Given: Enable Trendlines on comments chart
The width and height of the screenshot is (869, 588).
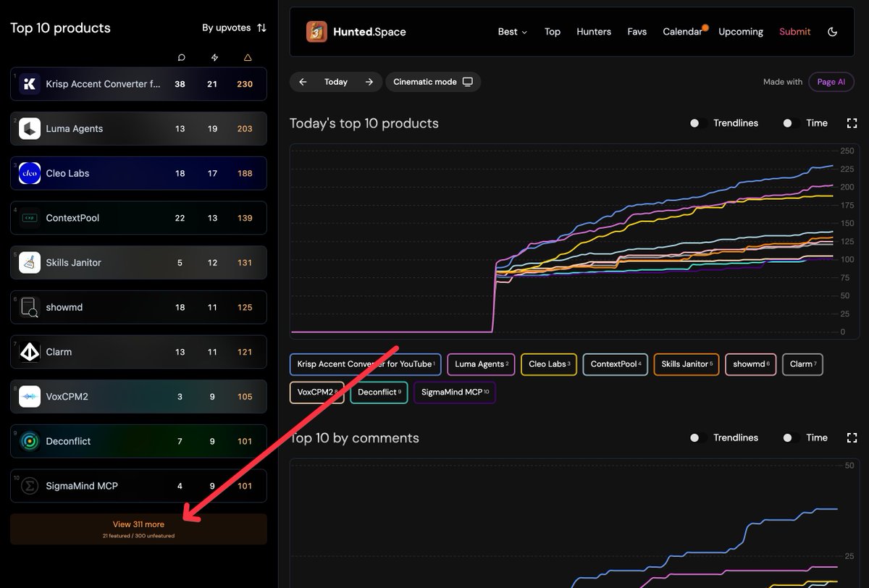Looking at the screenshot, I should click(x=698, y=438).
